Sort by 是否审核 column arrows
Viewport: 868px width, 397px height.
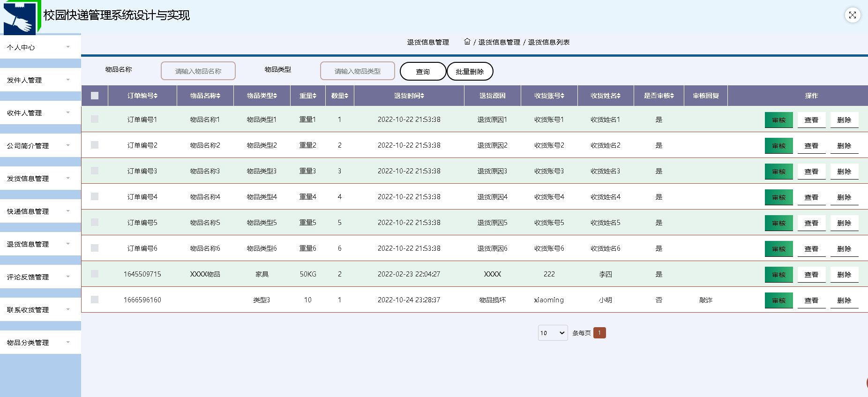tap(672, 96)
